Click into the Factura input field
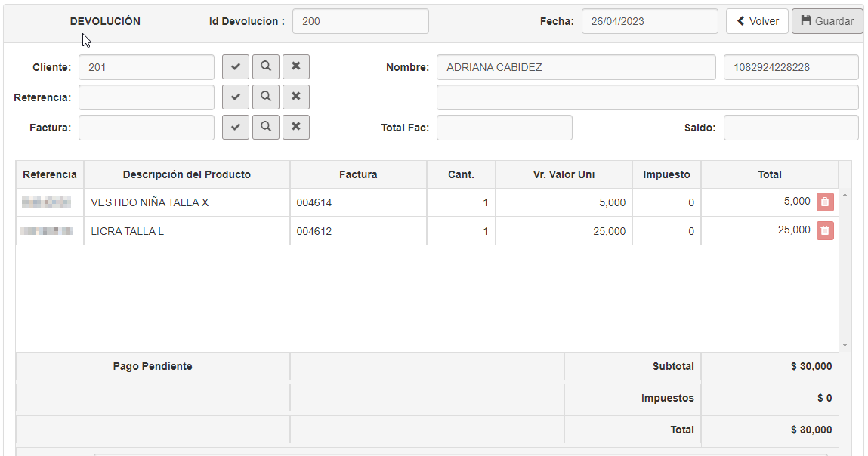The width and height of the screenshot is (868, 456). click(147, 128)
